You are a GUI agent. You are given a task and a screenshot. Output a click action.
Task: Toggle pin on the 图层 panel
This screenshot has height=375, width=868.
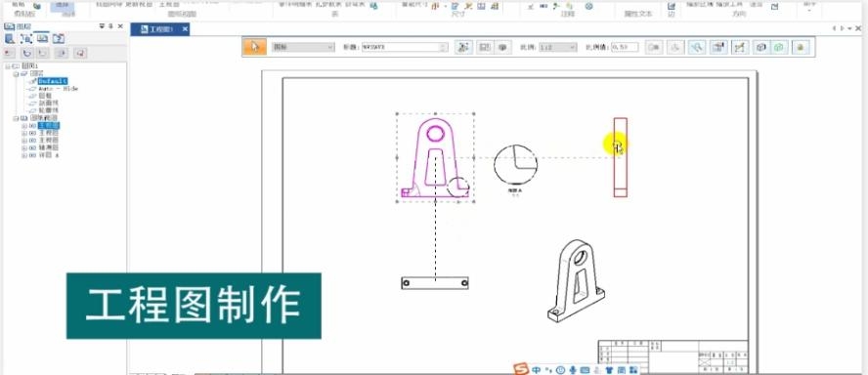coord(110,26)
